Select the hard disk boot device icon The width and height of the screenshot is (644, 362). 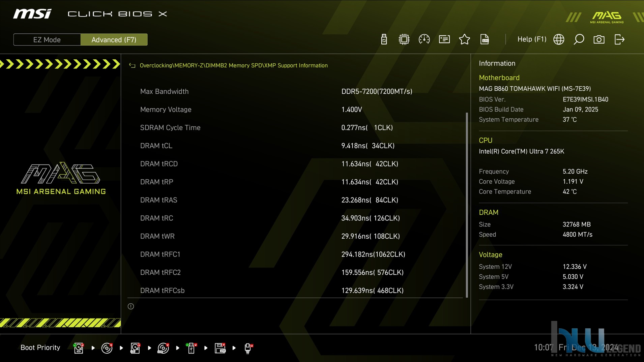click(79, 348)
